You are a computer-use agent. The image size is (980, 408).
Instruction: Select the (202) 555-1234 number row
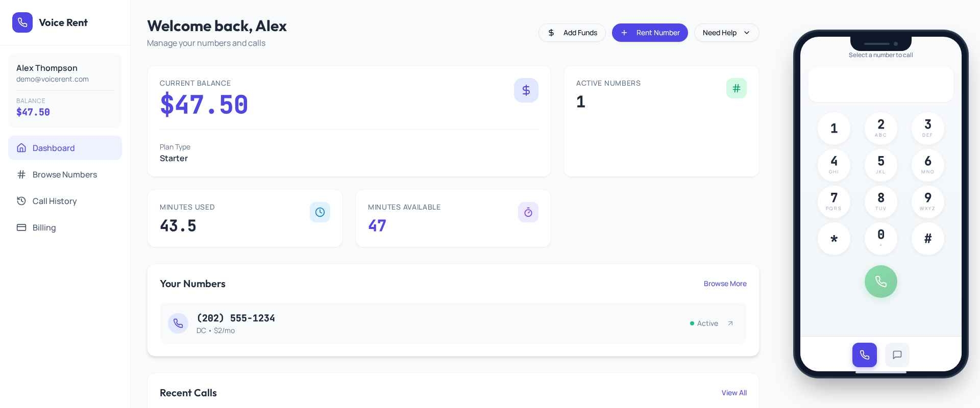pyautogui.click(x=408, y=323)
